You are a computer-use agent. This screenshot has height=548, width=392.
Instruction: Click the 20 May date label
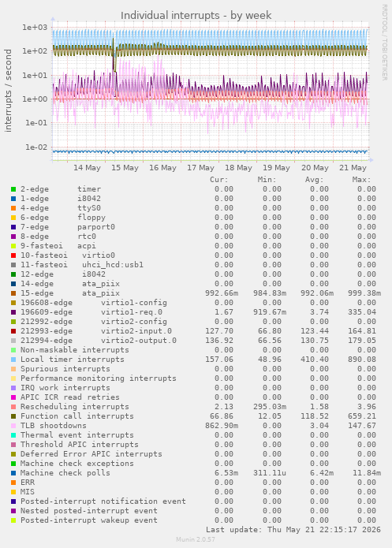[x=315, y=168]
